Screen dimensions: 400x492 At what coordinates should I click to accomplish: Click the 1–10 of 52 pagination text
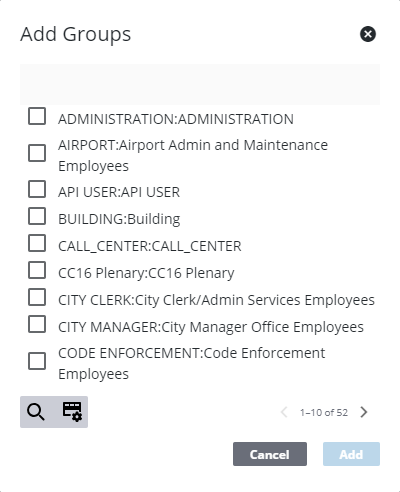(x=324, y=413)
